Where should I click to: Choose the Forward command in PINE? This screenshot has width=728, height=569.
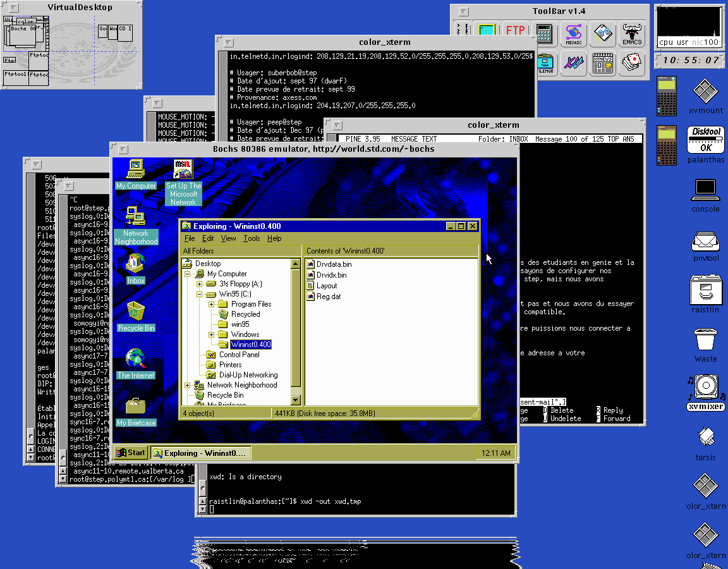tap(613, 419)
